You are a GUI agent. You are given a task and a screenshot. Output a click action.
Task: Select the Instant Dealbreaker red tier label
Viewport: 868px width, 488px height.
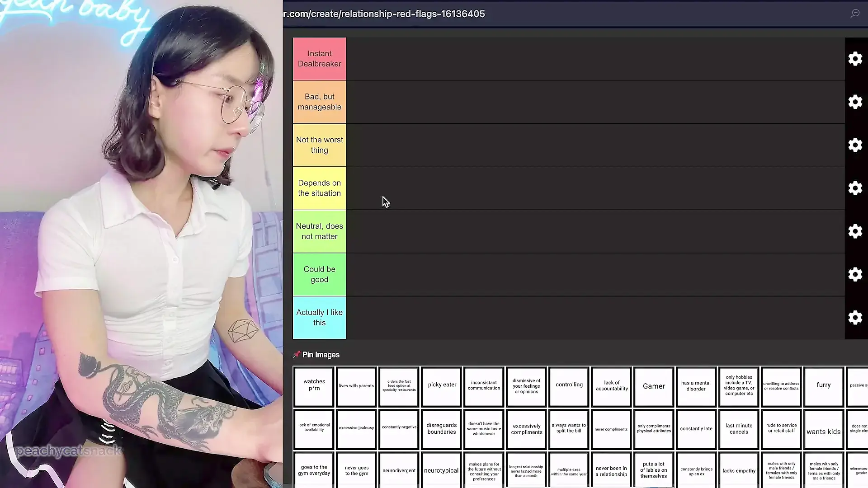319,59
